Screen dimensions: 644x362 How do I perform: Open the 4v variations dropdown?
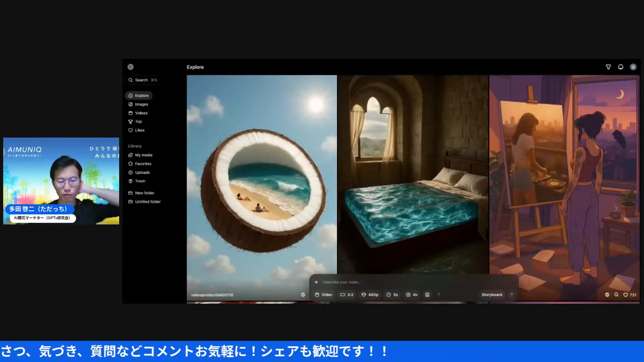tap(412, 295)
